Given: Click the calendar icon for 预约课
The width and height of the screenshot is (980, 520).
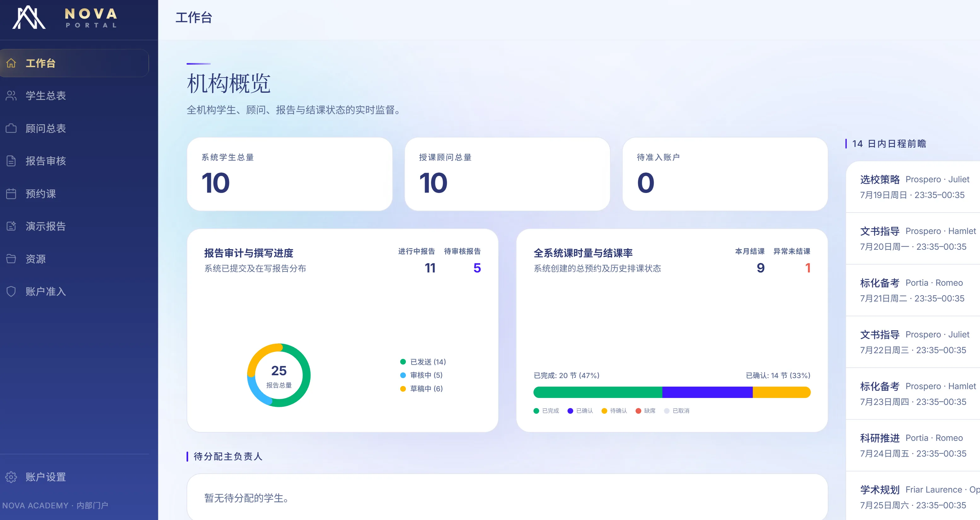Looking at the screenshot, I should click(x=11, y=194).
